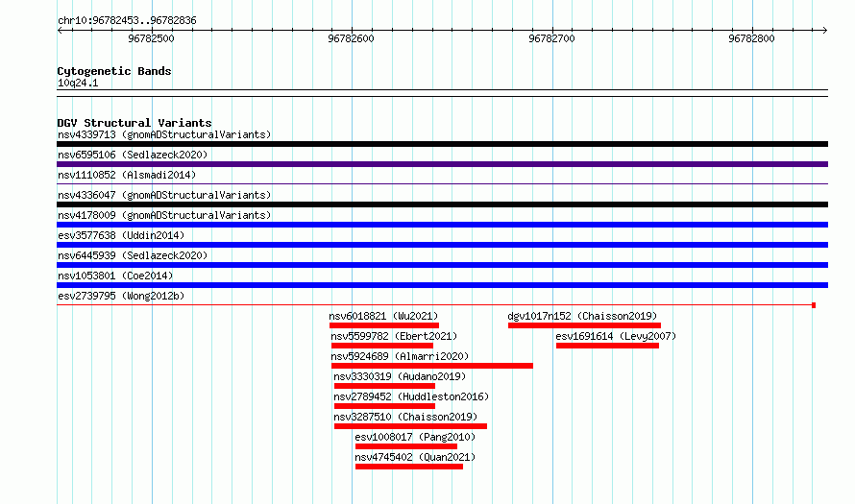Click the nsv4339713 gnomADStructuralVariants label
Screen dimensions: 855x504
click(x=164, y=134)
